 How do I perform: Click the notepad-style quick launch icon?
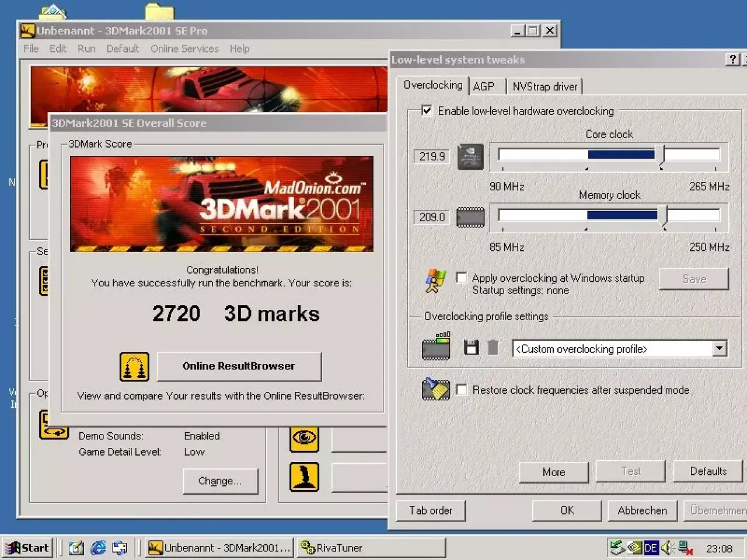76,548
